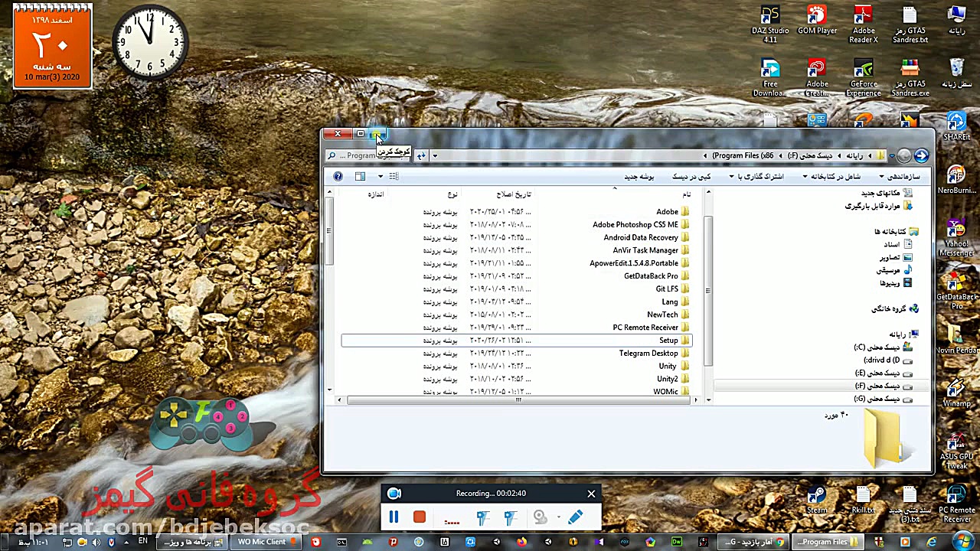This screenshot has height=551, width=980.
Task: Open GTA5 Sandres.txt file icon
Action: pyautogui.click(x=910, y=24)
